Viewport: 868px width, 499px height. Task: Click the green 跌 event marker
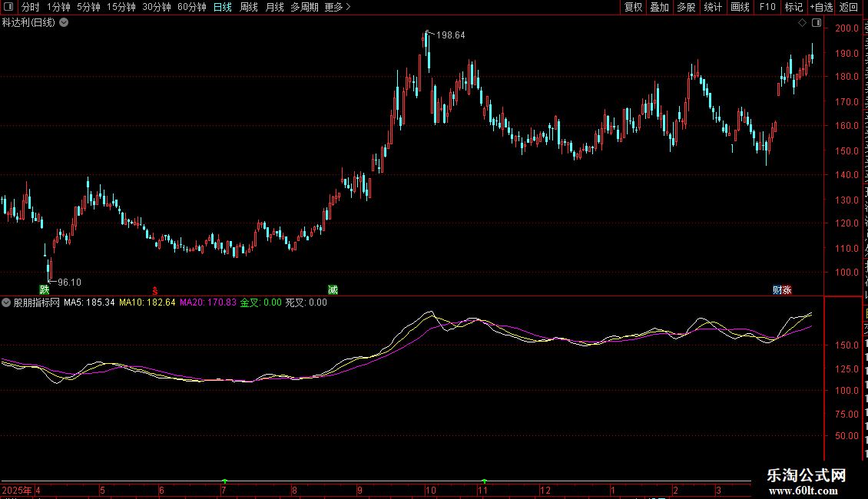pos(45,289)
